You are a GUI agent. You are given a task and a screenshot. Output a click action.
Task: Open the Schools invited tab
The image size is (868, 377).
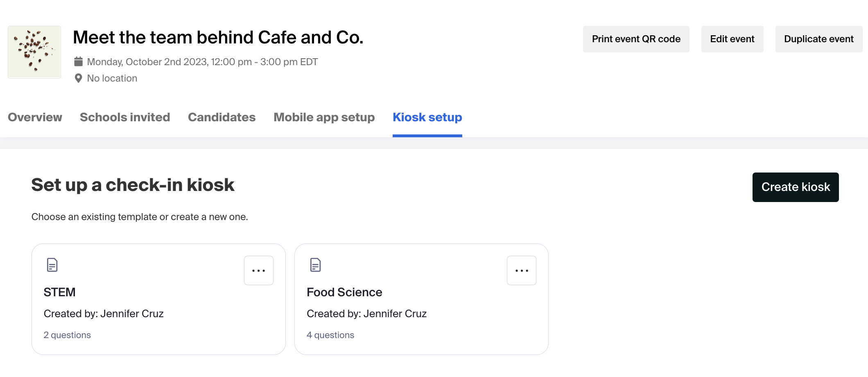pos(125,117)
